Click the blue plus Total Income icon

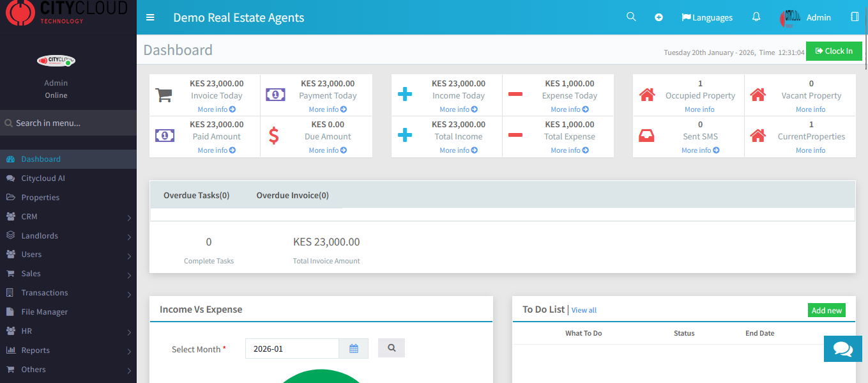tap(405, 136)
